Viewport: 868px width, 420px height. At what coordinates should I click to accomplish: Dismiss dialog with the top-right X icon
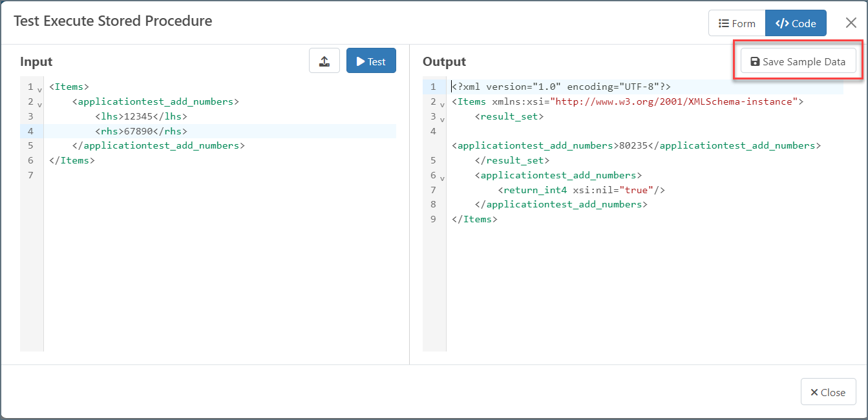click(x=851, y=23)
